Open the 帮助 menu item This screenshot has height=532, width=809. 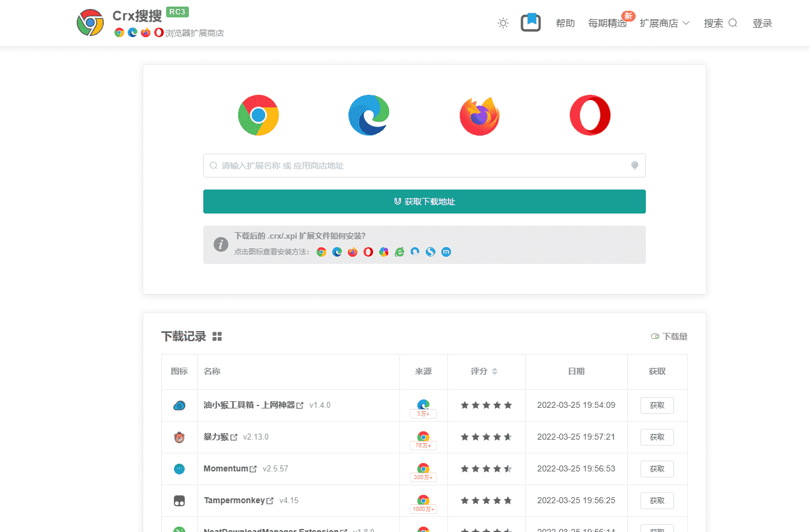(565, 23)
